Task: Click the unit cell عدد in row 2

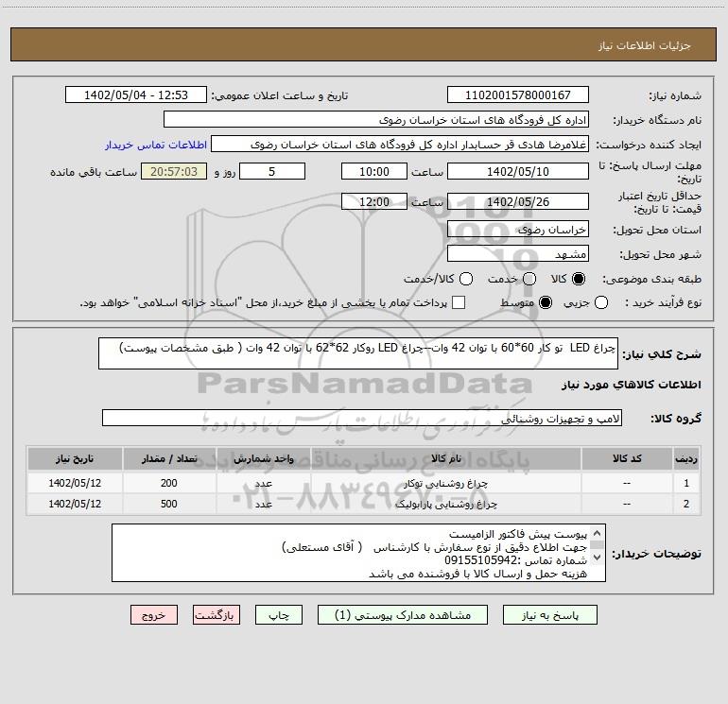Action: tap(263, 504)
